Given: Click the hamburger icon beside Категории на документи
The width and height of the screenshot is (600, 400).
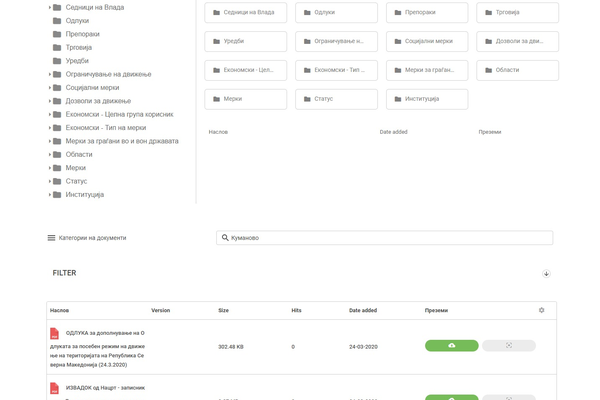Looking at the screenshot, I should point(51,238).
